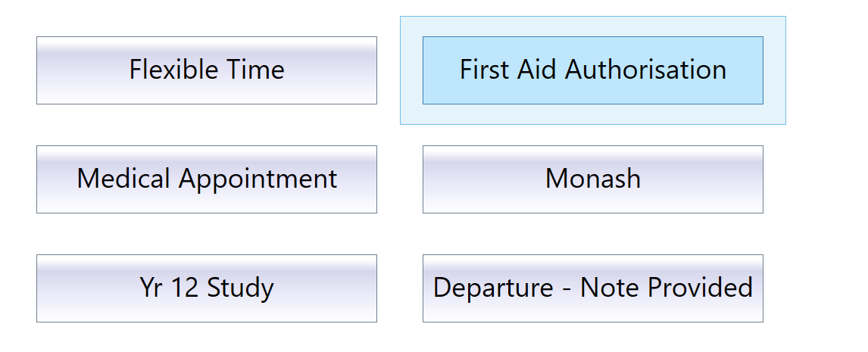Choose Monash as the reason
Screen dimensions: 868x352
592,179
